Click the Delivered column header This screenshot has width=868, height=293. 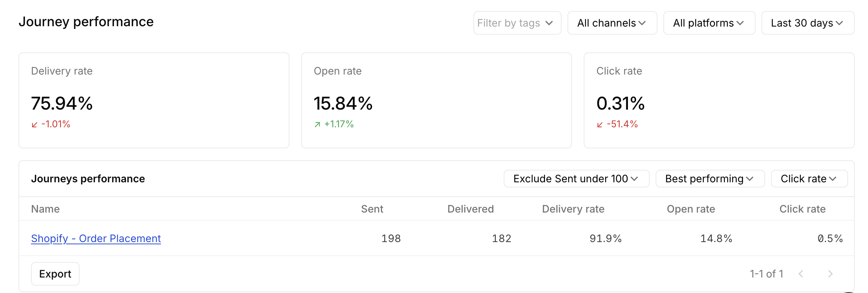pyautogui.click(x=470, y=209)
